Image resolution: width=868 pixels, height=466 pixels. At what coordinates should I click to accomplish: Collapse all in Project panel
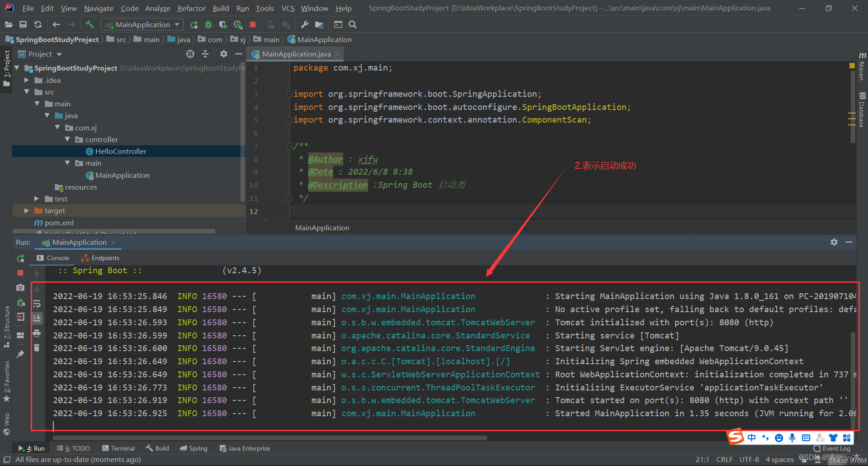205,54
